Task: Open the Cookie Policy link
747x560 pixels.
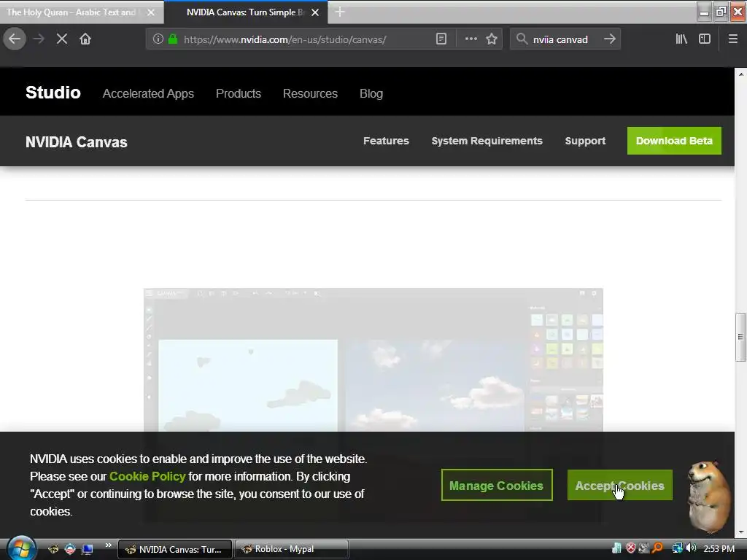Action: pyautogui.click(x=147, y=476)
